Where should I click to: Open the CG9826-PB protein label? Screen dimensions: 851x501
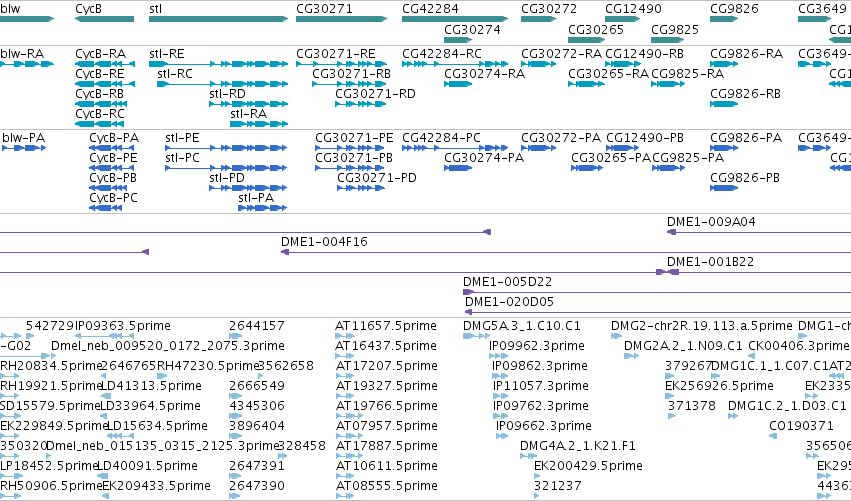[745, 178]
